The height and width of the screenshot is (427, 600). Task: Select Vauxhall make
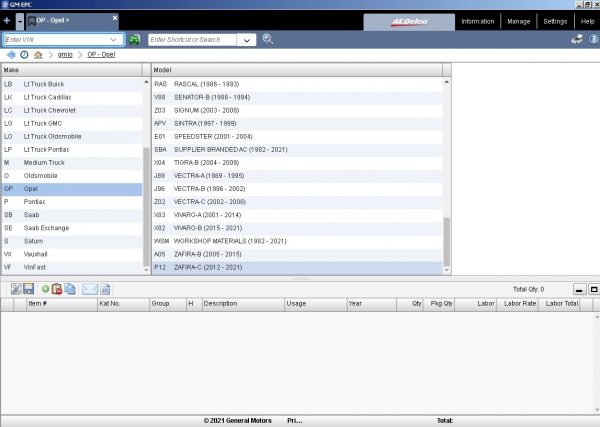72,254
